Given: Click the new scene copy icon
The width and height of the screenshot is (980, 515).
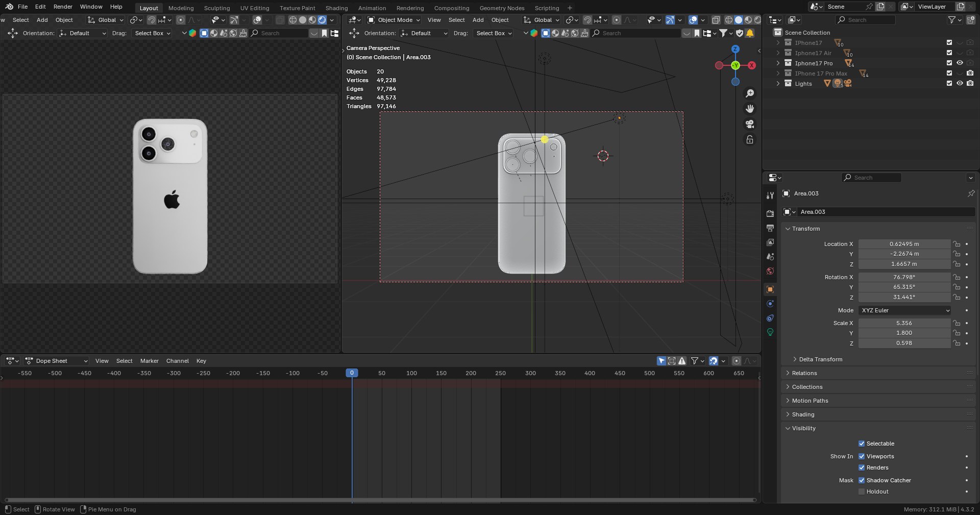Looking at the screenshot, I should (x=880, y=7).
